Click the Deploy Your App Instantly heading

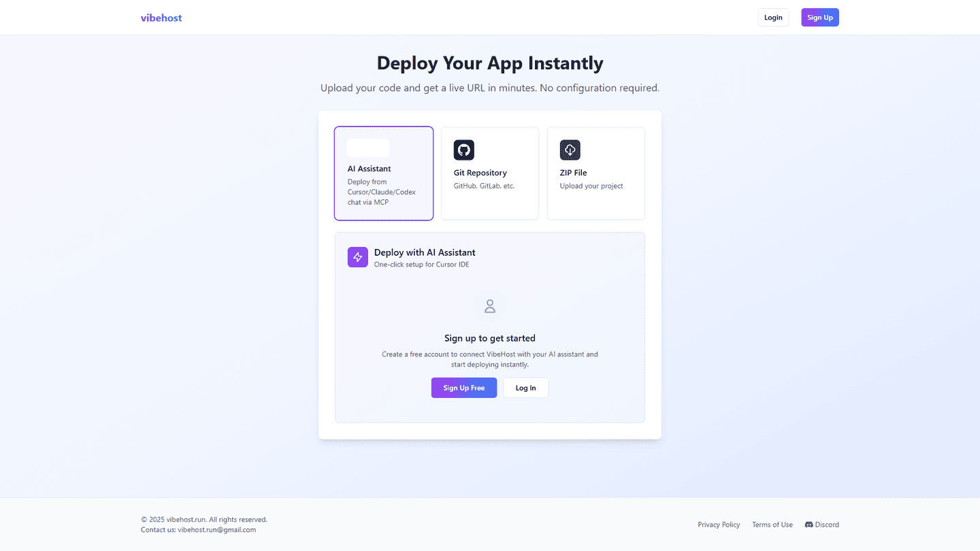coord(490,63)
